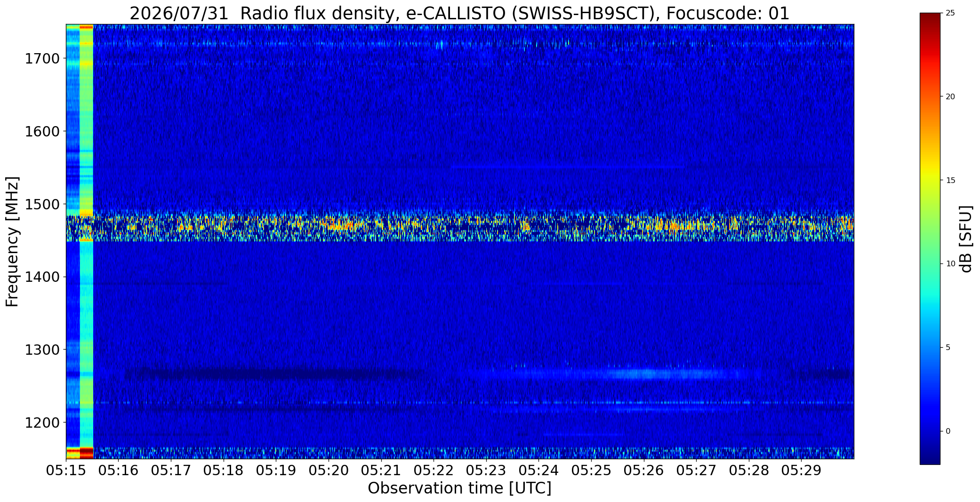Screen dimensions: 980x502
Task: Click the noisy interference band near 1470 MHz
Action: (460, 226)
